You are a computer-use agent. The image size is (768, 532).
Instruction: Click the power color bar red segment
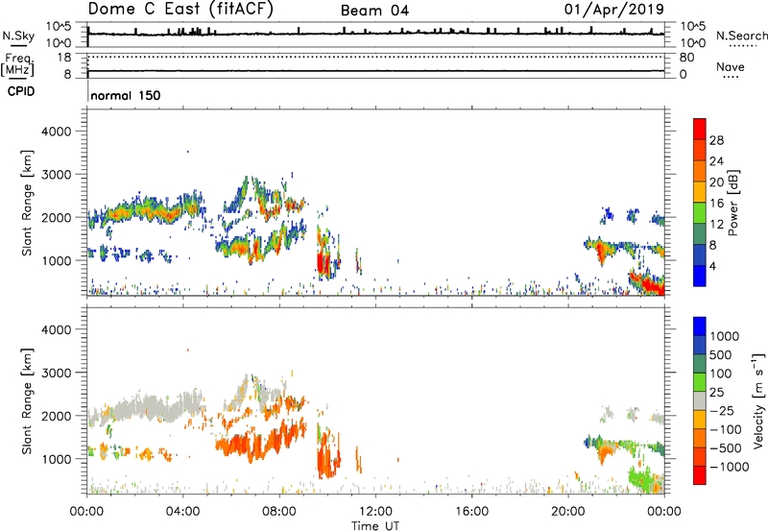pos(700,129)
